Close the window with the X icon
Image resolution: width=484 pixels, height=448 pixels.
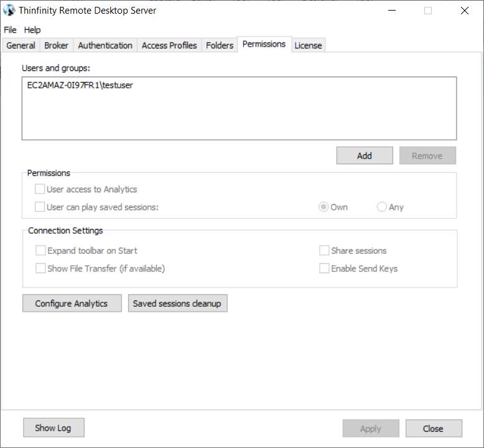tap(465, 11)
